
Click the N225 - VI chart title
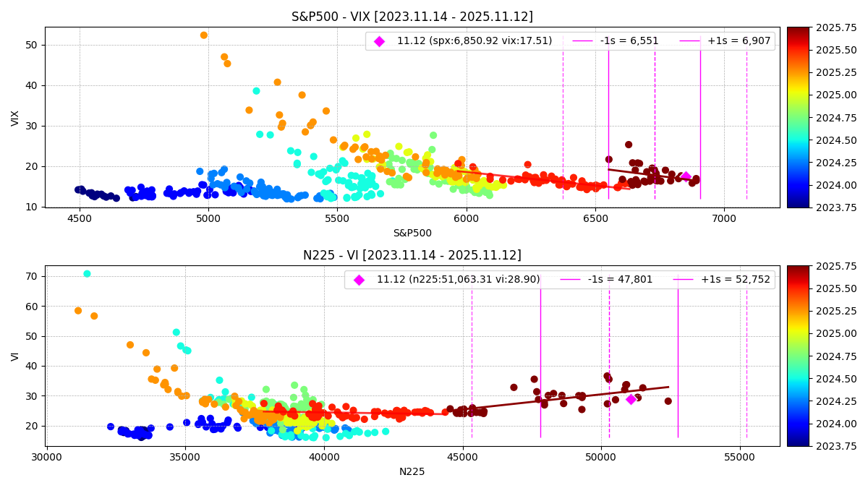click(412, 255)
